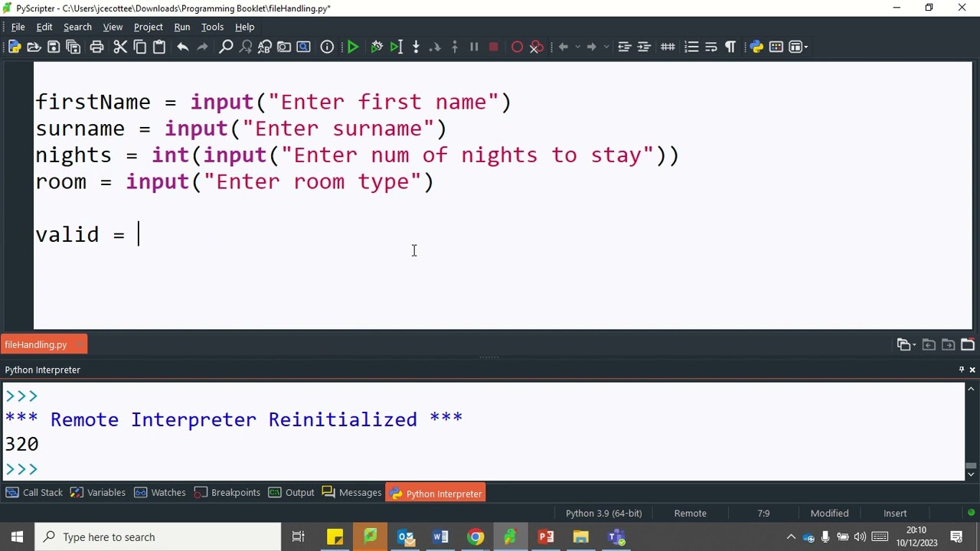Open Google Chrome from the taskbar
980x551 pixels.
[x=475, y=537]
